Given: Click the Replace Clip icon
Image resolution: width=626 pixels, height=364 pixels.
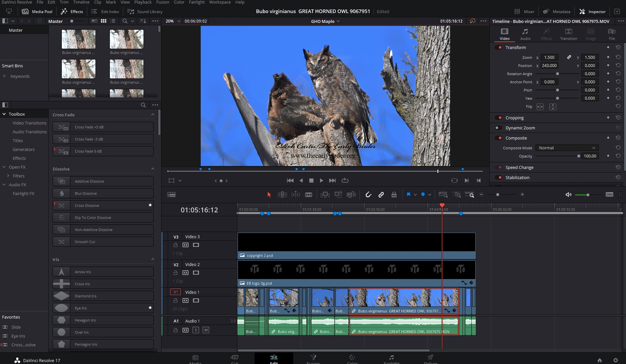Looking at the screenshot, I should tap(351, 195).
